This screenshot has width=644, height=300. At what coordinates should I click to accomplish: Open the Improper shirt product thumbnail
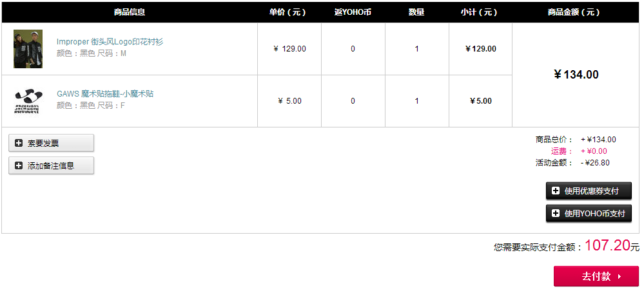(28, 49)
